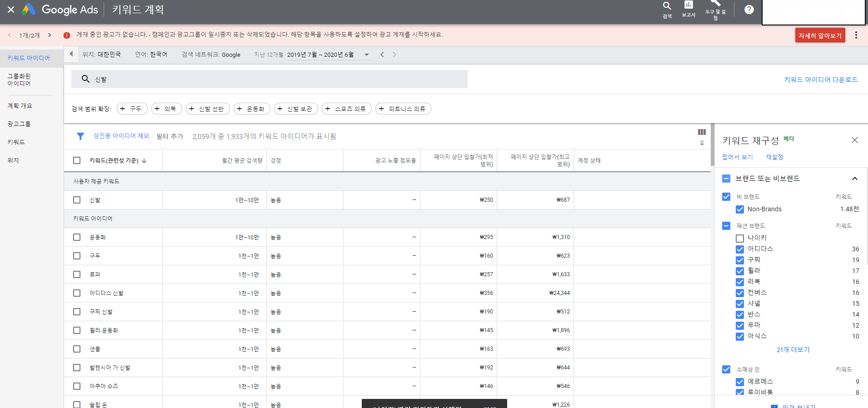Image resolution: width=868 pixels, height=408 pixels.
Task: Go to the next date range arrow
Action: [394, 55]
